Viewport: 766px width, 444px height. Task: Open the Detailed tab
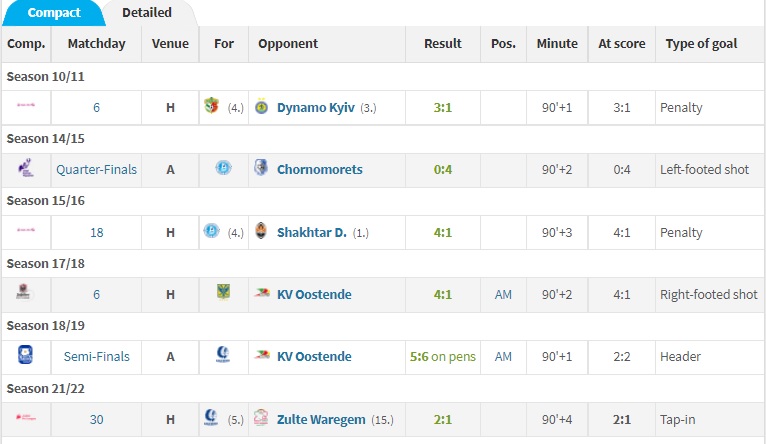(x=147, y=13)
